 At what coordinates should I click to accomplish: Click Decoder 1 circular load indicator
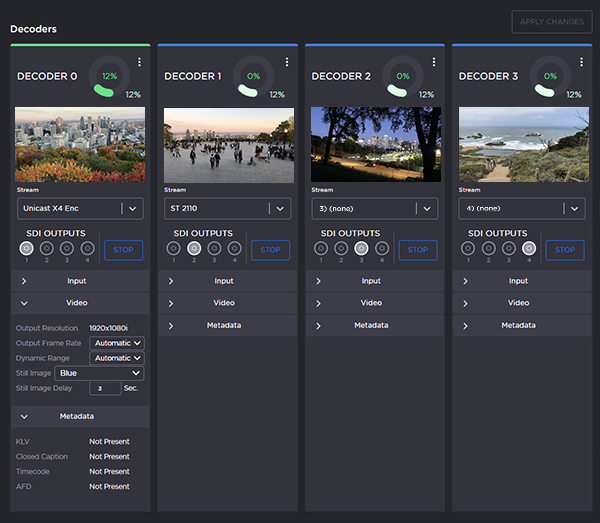253,76
